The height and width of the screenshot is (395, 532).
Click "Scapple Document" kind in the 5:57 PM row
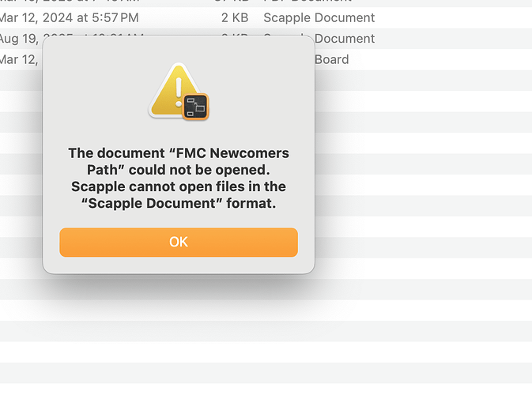[x=319, y=17]
